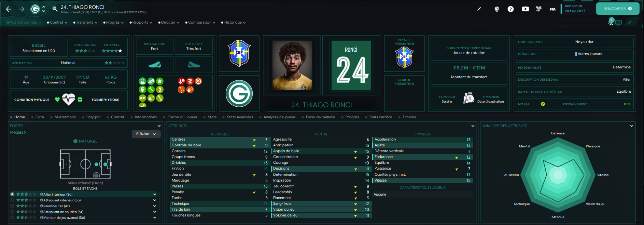The width and height of the screenshot is (644, 225).
Task: Switch to the Stats Avancées tab
Action: [240, 117]
